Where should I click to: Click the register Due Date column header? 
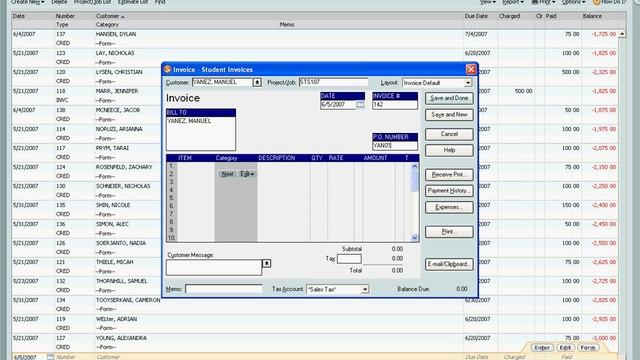(x=476, y=16)
